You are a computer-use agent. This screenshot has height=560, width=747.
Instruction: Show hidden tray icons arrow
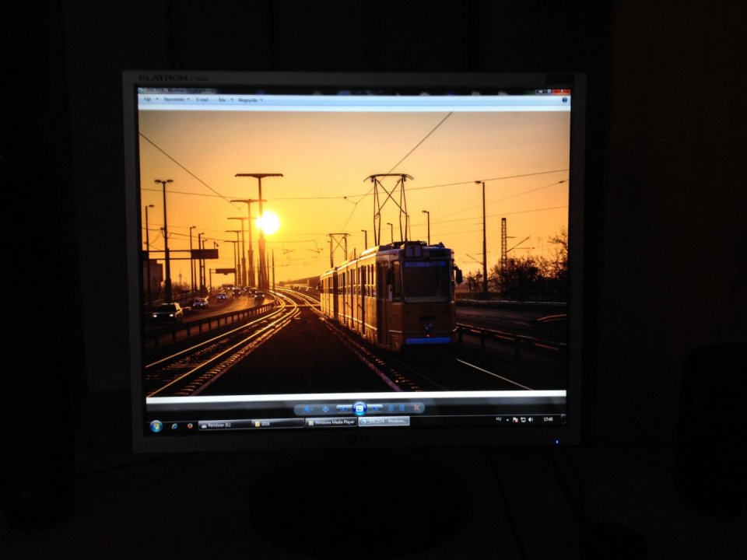coord(507,420)
